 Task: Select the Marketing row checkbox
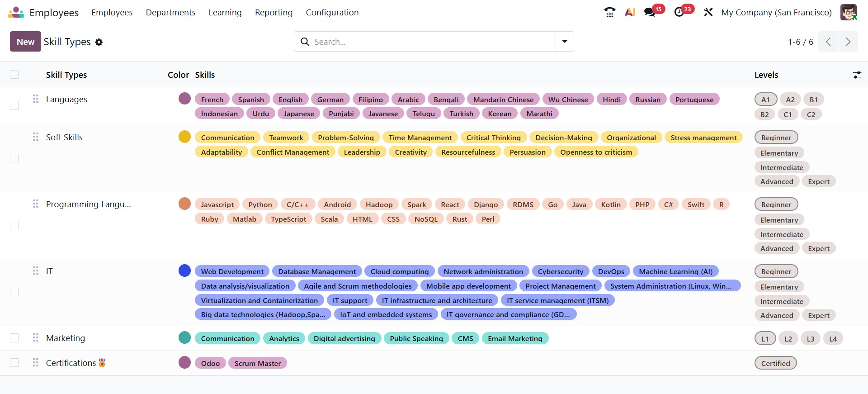pos(14,338)
